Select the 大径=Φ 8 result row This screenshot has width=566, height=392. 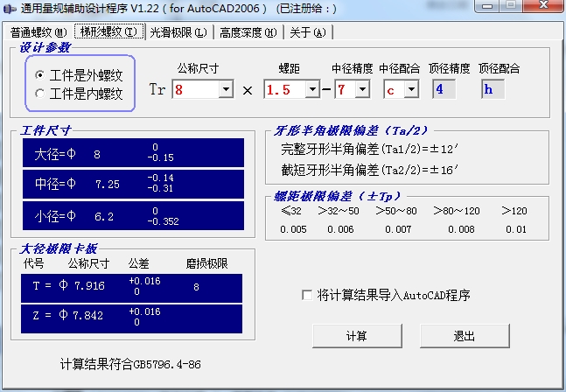[133, 152]
